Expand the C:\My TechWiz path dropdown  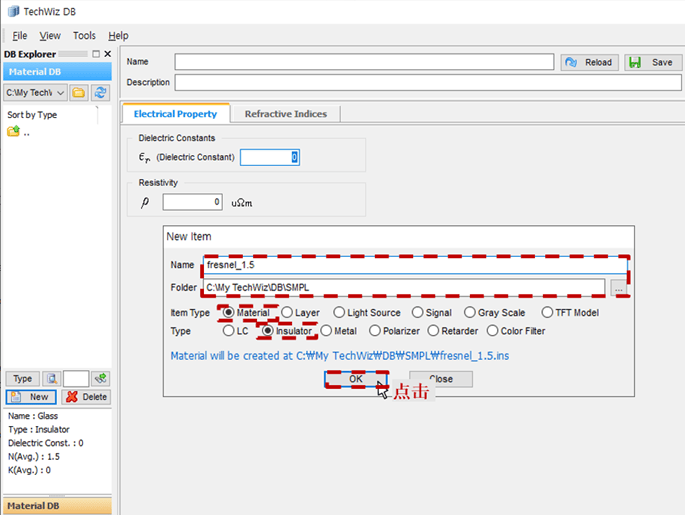[35, 93]
